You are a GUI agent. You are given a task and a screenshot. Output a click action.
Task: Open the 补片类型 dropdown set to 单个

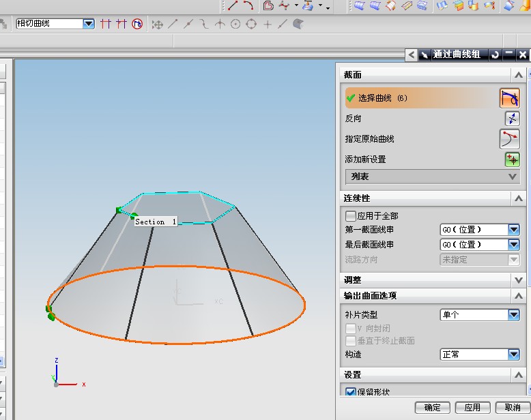(x=514, y=315)
